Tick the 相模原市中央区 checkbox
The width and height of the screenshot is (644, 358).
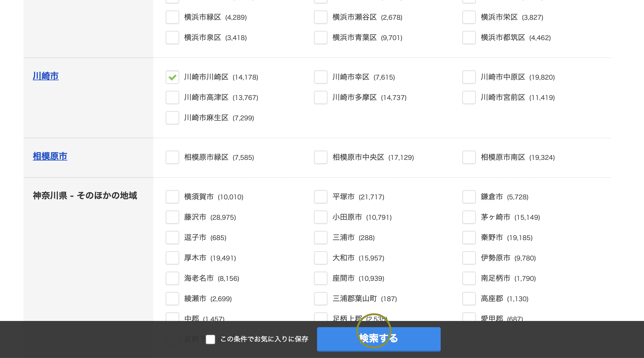coord(321,157)
